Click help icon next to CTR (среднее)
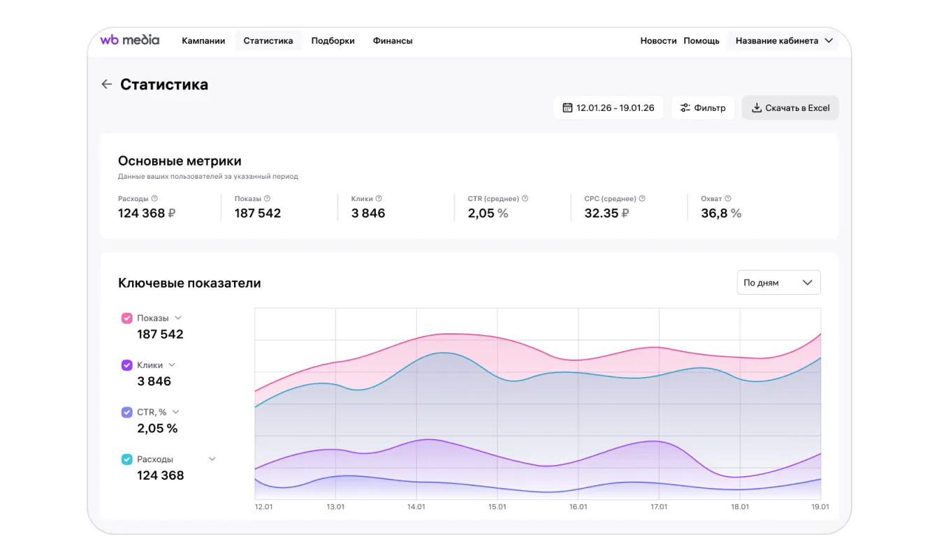 point(525,198)
